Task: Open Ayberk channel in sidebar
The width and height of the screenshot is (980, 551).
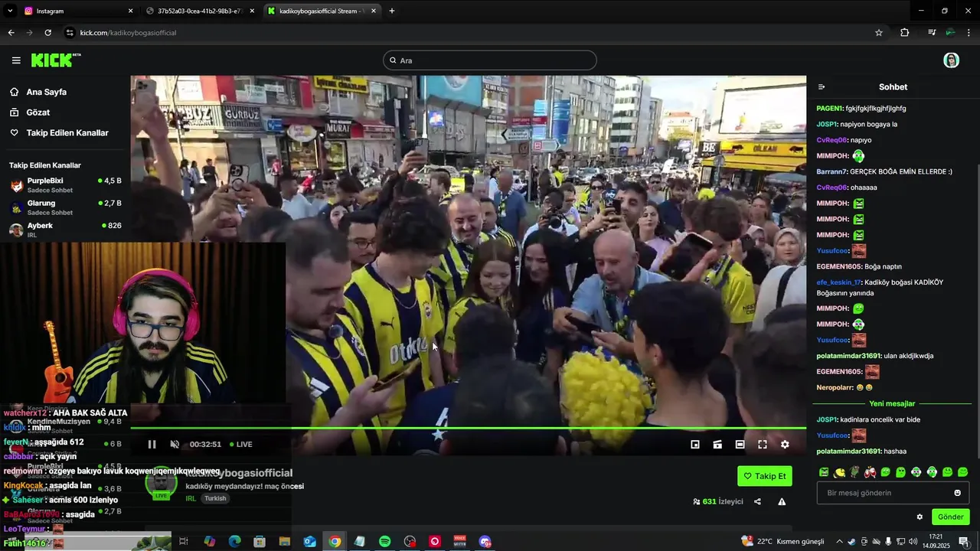Action: pos(65,230)
